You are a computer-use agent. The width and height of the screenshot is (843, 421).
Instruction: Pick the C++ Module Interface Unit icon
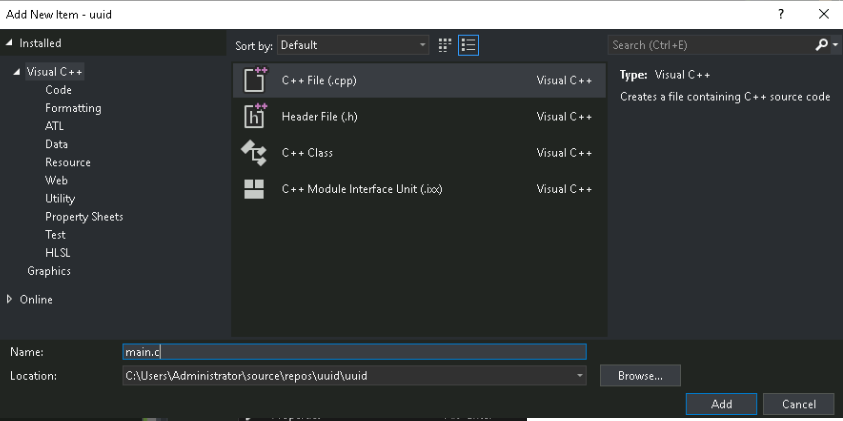254,189
